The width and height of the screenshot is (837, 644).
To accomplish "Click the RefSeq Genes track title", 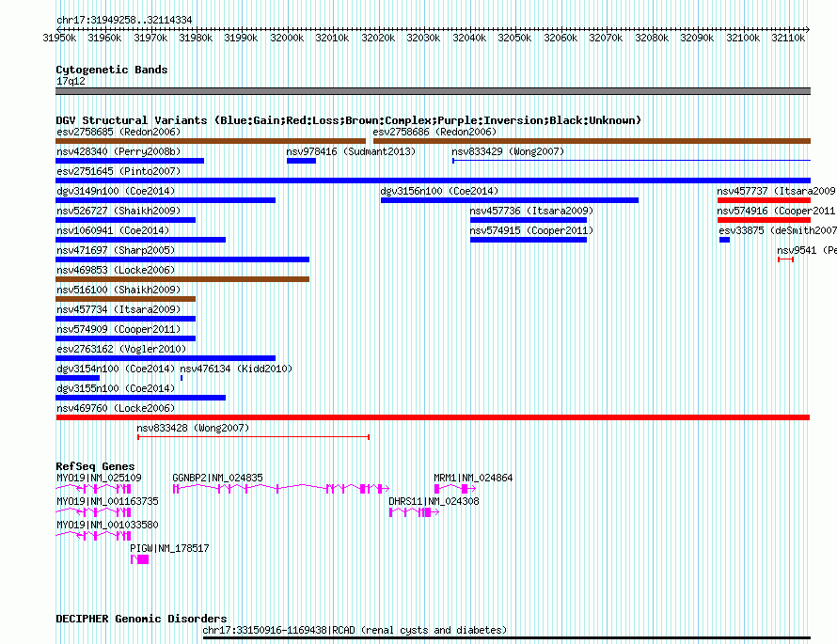I will click(x=95, y=466).
